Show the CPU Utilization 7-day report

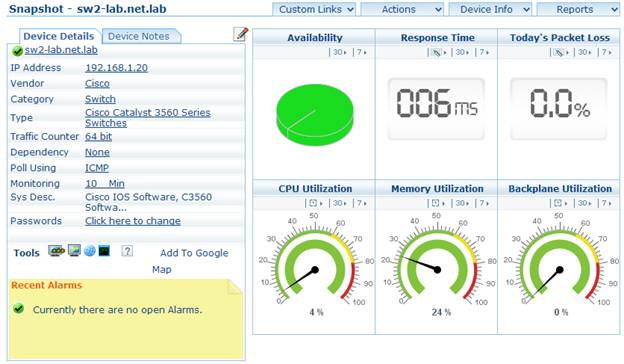coord(361,203)
